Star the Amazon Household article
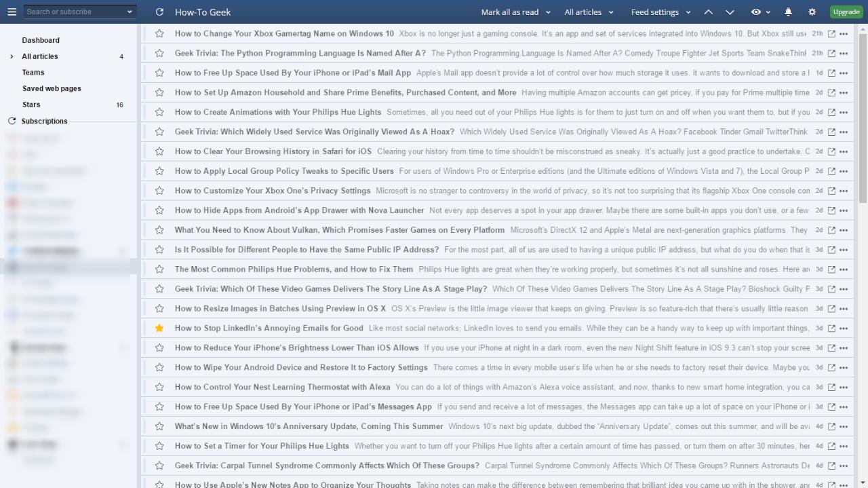This screenshot has width=868, height=488. pyautogui.click(x=159, y=92)
